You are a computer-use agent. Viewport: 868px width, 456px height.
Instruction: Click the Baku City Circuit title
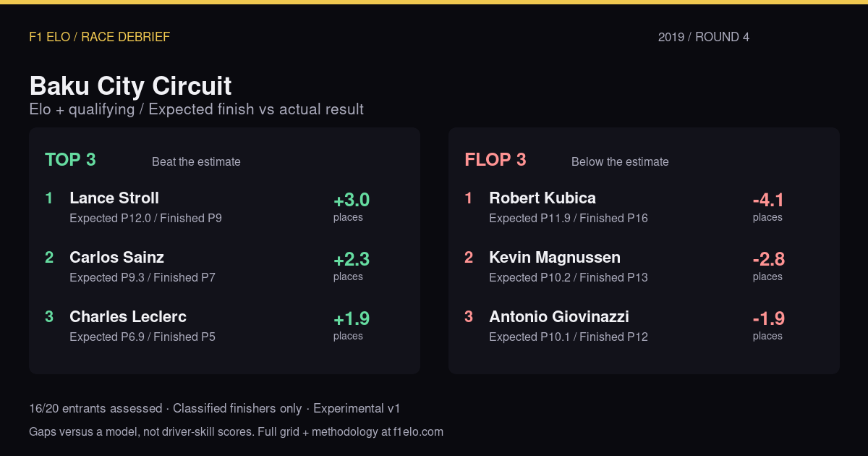click(x=130, y=86)
